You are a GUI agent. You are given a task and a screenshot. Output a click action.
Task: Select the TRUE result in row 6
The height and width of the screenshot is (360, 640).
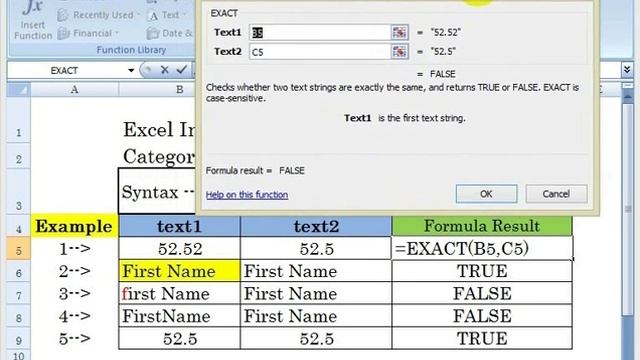pos(482,271)
